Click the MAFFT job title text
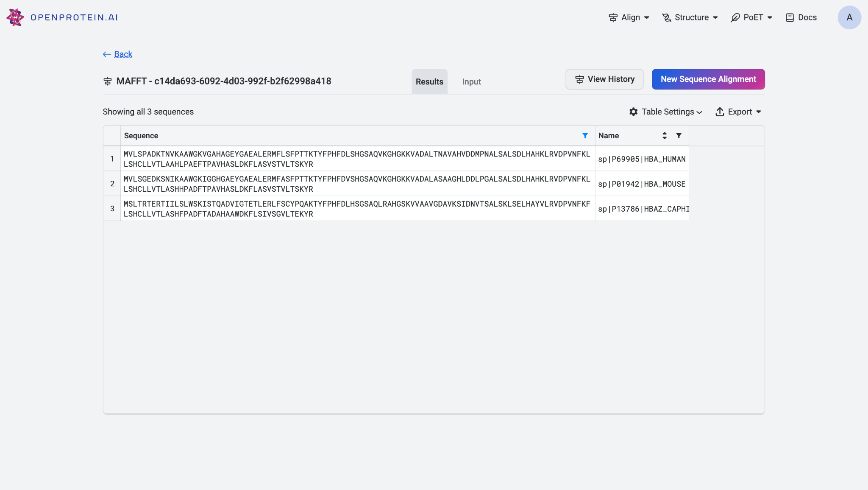 coord(224,81)
